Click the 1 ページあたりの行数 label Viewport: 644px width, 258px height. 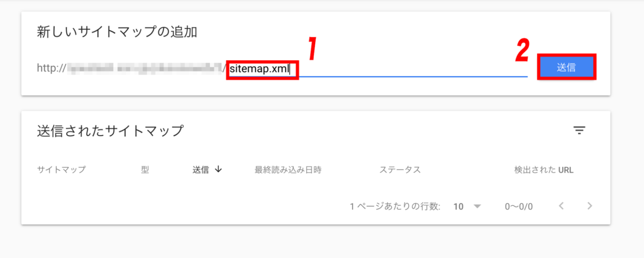click(x=395, y=207)
